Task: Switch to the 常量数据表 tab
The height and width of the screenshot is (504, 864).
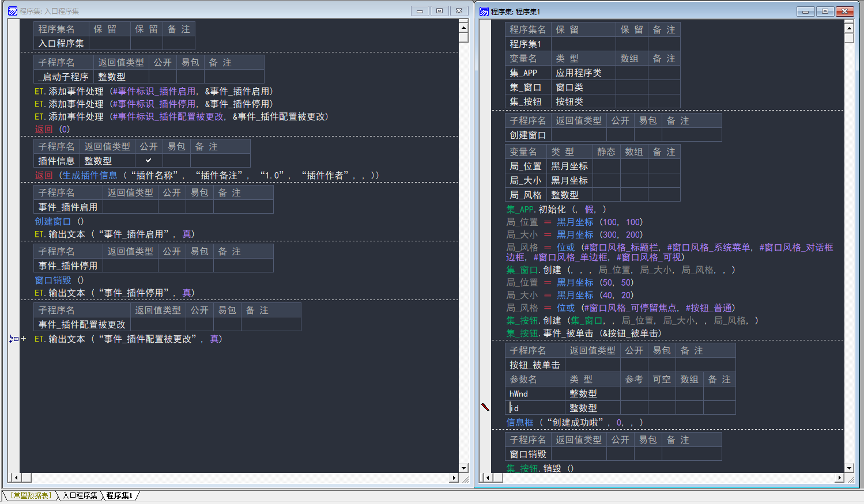Action: click(31, 495)
